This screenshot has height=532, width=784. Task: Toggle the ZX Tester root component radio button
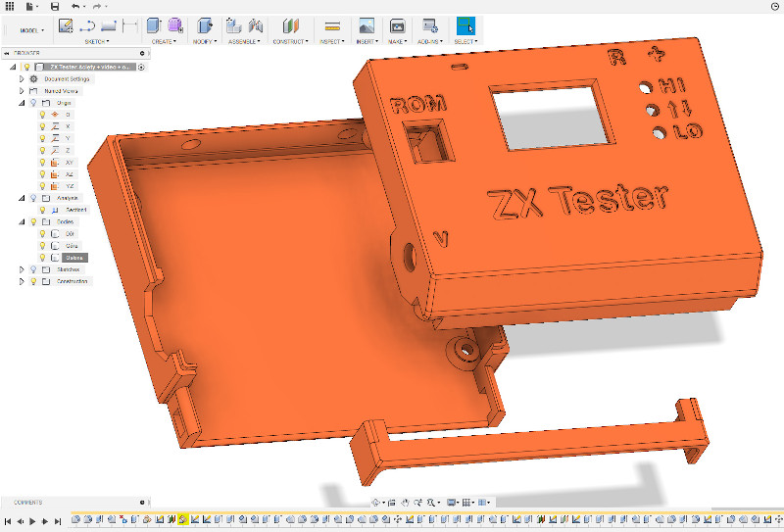point(141,67)
